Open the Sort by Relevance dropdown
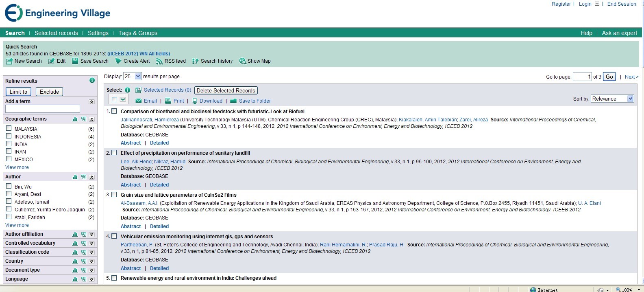 613,99
